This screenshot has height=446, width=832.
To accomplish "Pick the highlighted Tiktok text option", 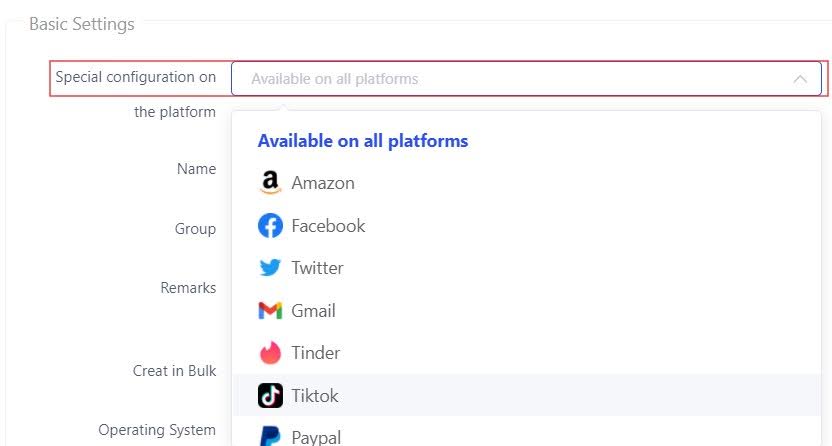I will 315,396.
